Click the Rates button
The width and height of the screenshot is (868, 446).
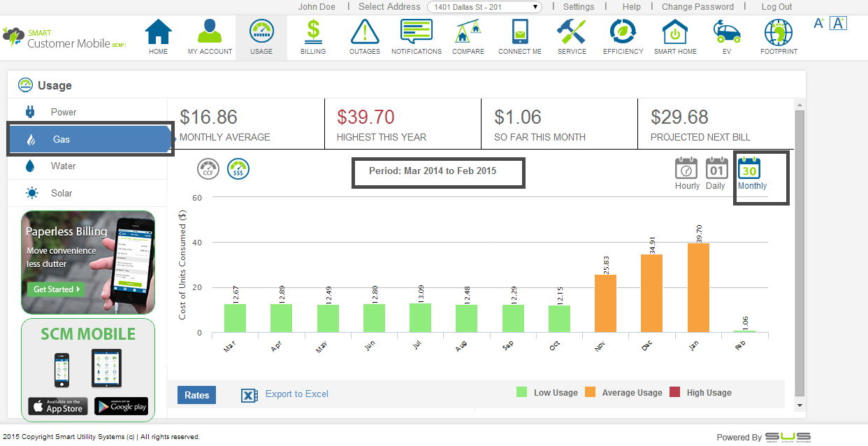pyautogui.click(x=196, y=395)
